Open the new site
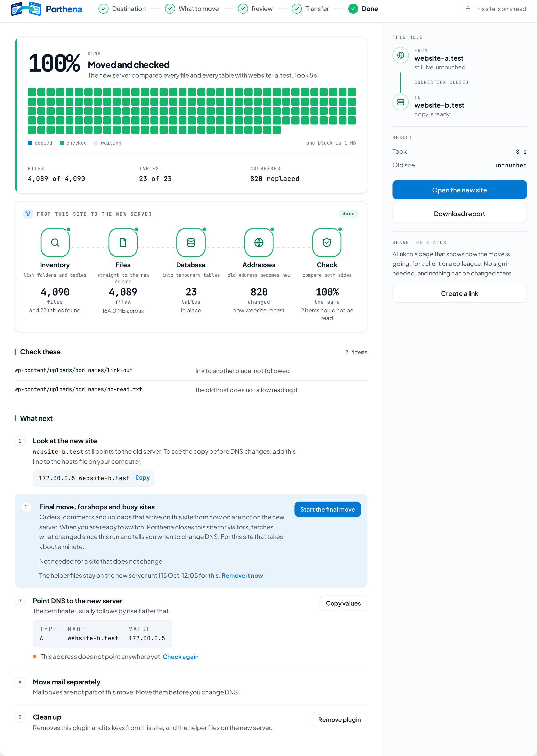537x756 pixels. coord(459,190)
